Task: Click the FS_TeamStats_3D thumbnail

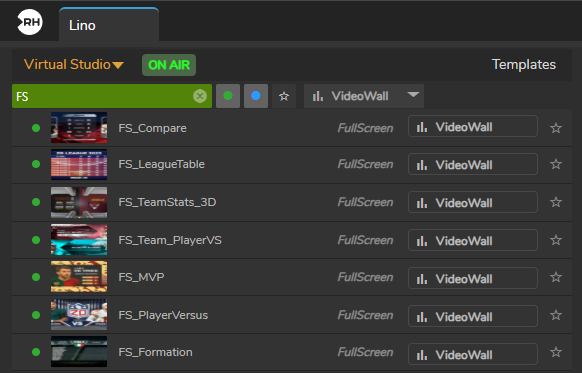Action: coord(79,202)
